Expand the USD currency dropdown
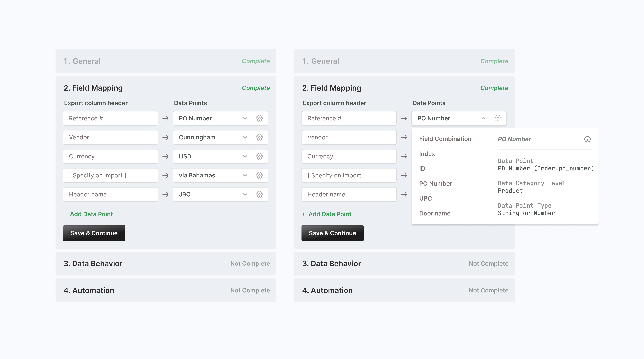644x359 pixels. coord(245,156)
